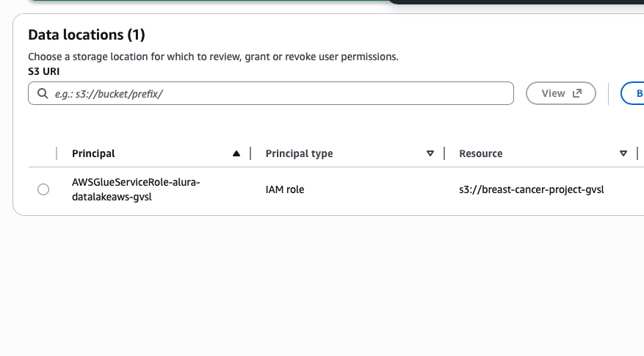Image resolution: width=644 pixels, height=356 pixels.
Task: Click the divider between Principal type and Resource
Action: click(x=444, y=153)
